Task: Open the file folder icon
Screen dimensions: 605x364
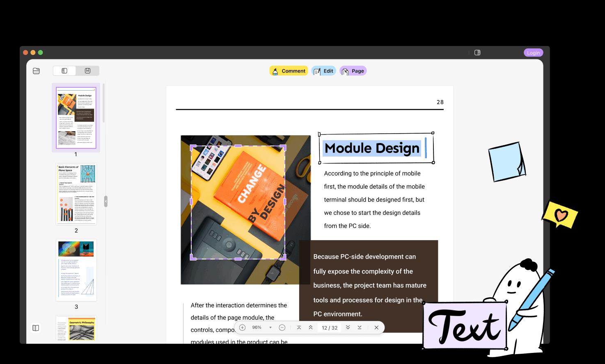Action: 36,71
